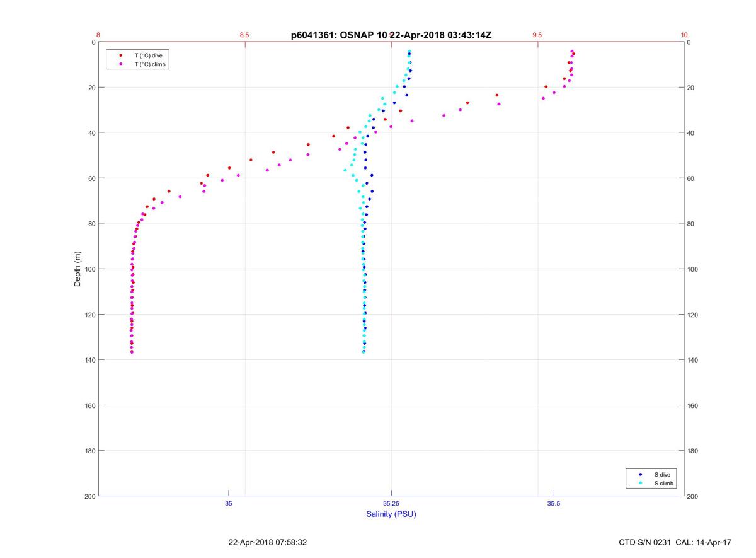Click the 35.25 salinity tick label
The height and width of the screenshot is (558, 756).
click(391, 503)
